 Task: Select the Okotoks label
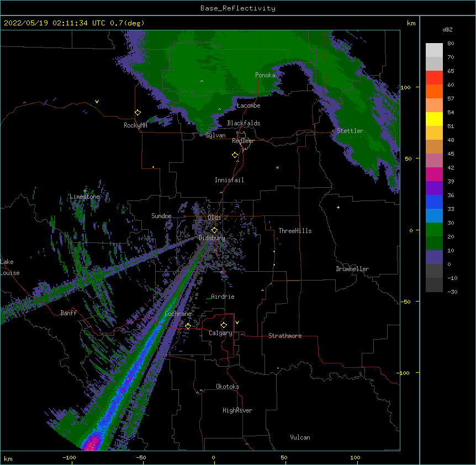(x=228, y=387)
